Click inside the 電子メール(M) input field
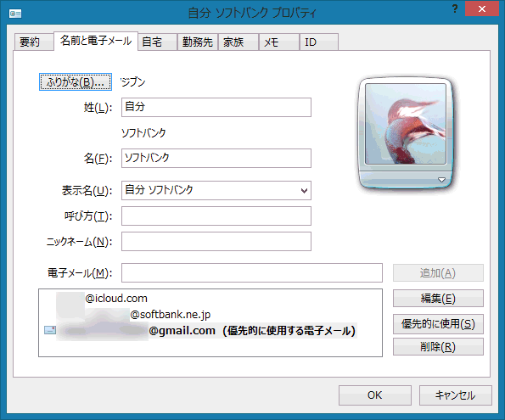 click(252, 273)
